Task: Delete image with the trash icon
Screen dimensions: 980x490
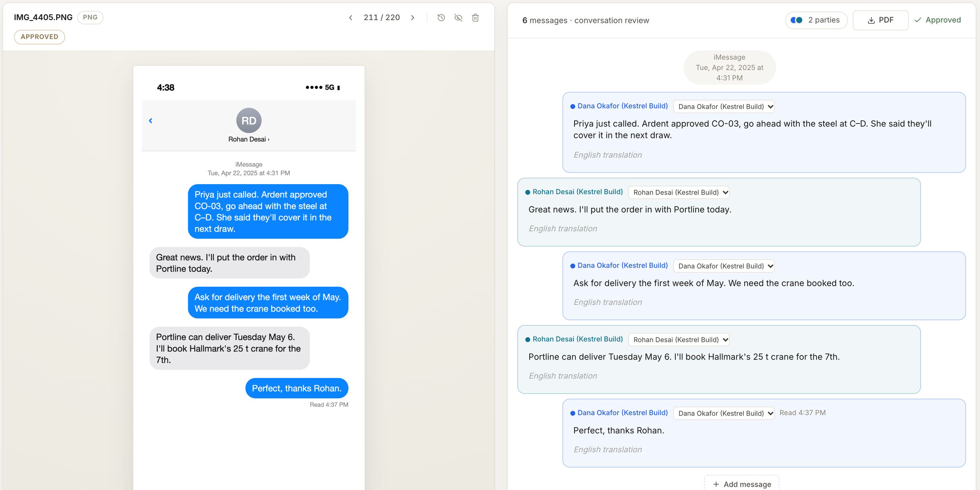Action: tap(476, 18)
